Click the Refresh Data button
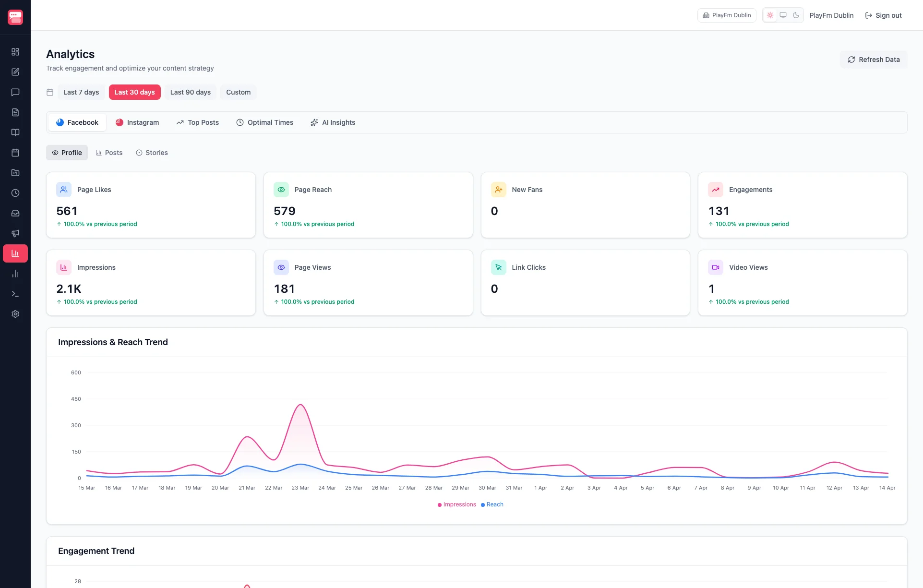 click(873, 59)
